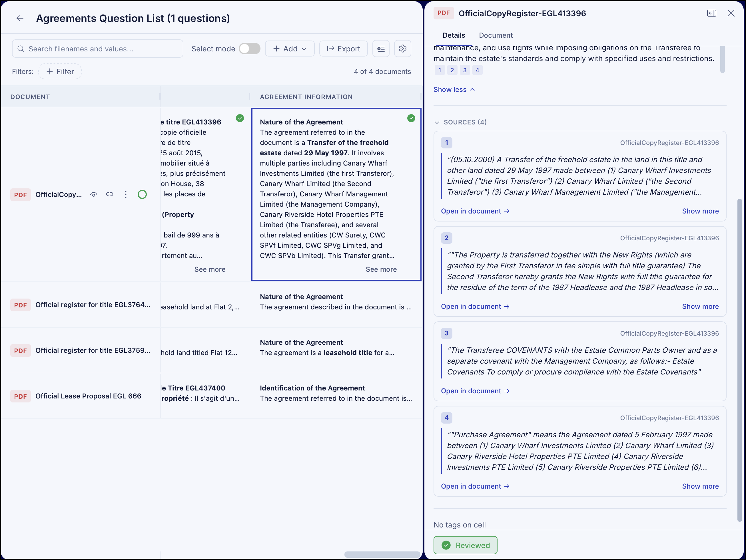This screenshot has height=560, width=746.
Task: Jump to citation 2 chip in summary
Action: point(452,70)
